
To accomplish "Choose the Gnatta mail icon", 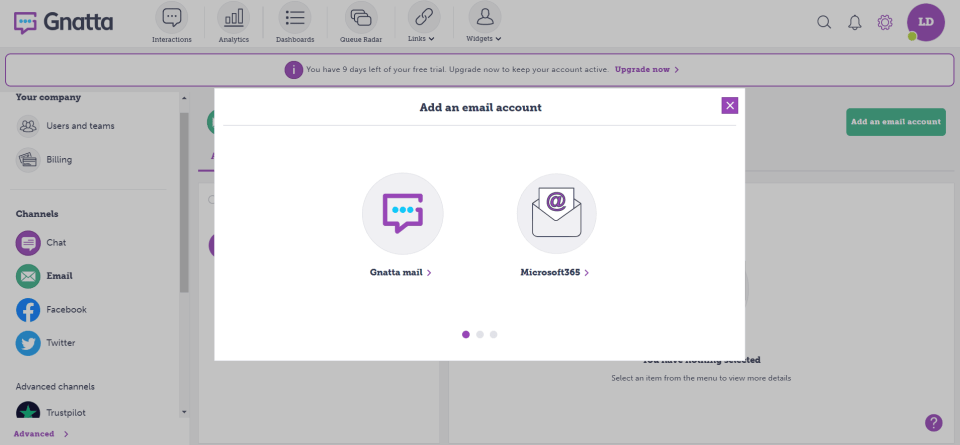I will 402,214.
